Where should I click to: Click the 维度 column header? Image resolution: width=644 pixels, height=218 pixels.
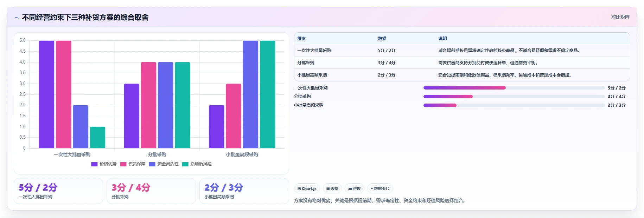[x=301, y=39]
